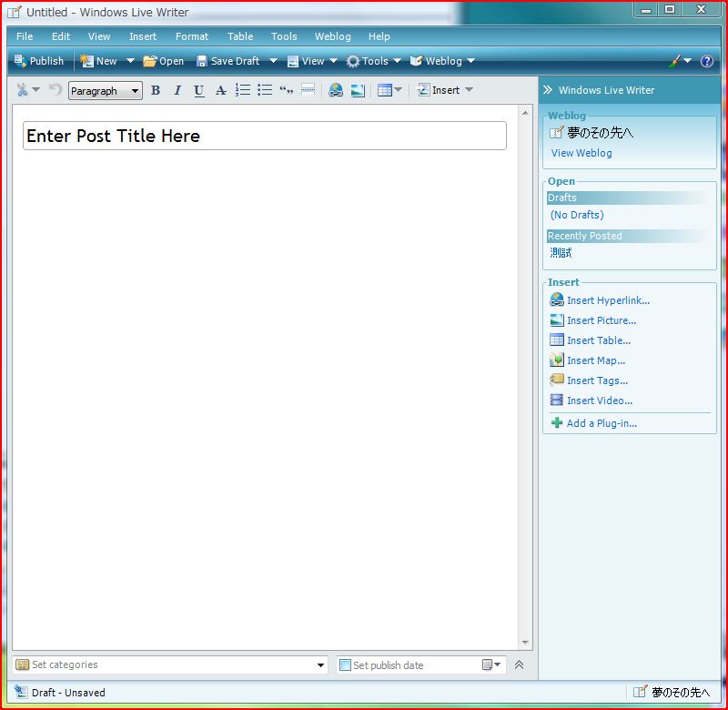The image size is (728, 710).
Task: Open the Weblog menu
Action: coord(333,36)
